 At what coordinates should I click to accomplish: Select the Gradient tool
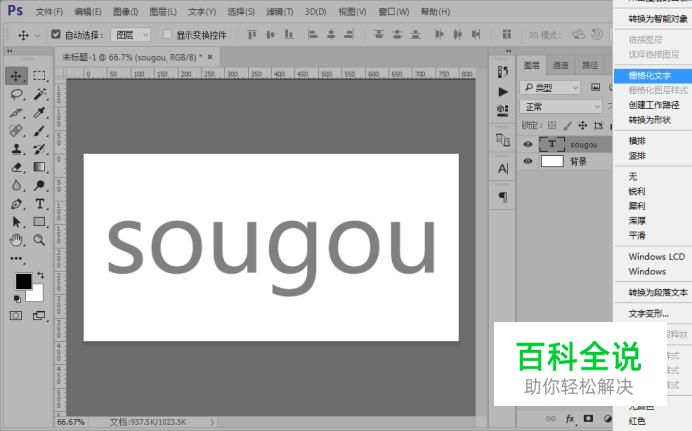click(x=39, y=167)
